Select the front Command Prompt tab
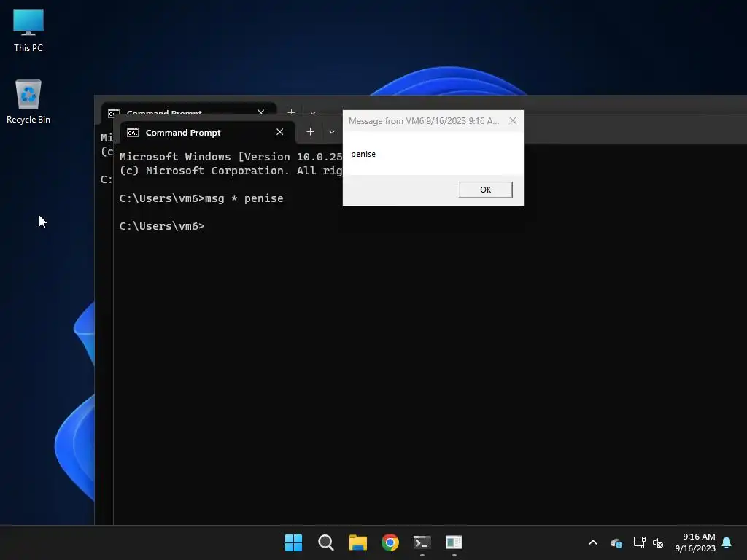Viewport: 747px width, 560px height. tap(208, 133)
